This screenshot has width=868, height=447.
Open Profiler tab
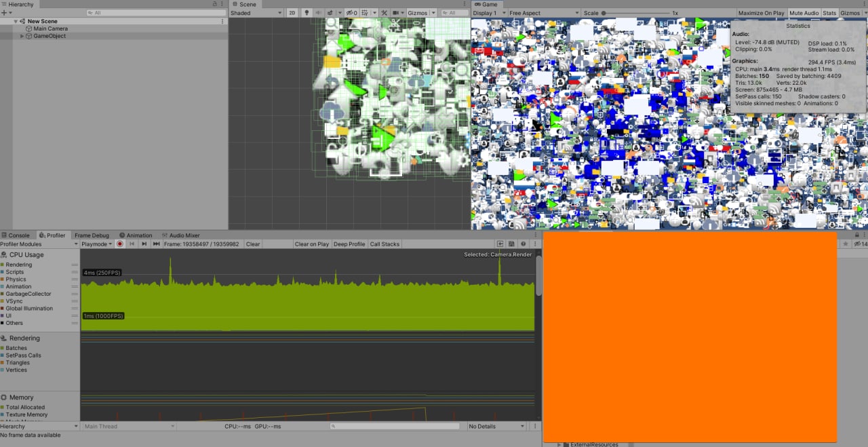52,235
